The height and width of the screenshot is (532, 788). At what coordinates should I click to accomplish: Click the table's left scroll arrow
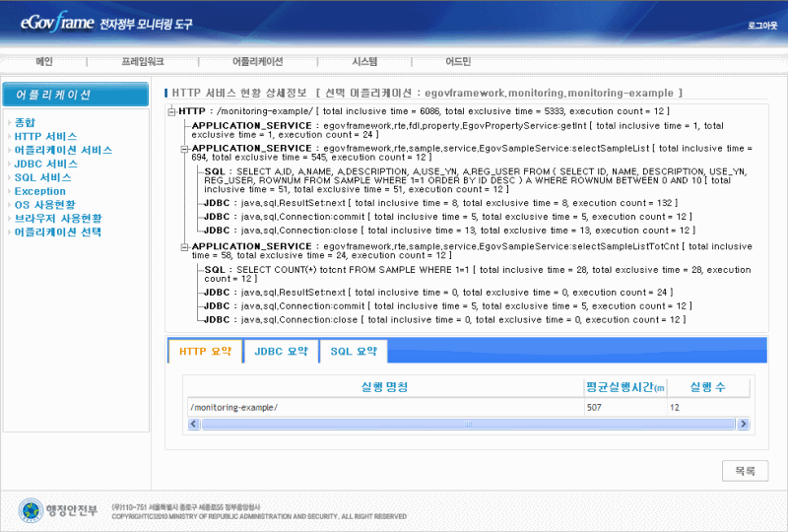coord(193,425)
